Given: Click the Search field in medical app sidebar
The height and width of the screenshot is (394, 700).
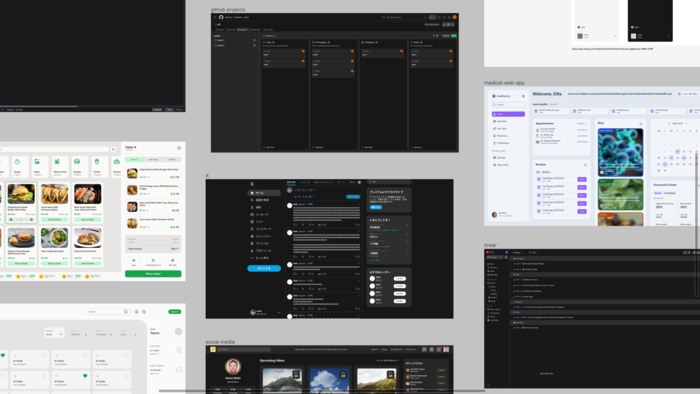Looking at the screenshot, I should tap(508, 105).
